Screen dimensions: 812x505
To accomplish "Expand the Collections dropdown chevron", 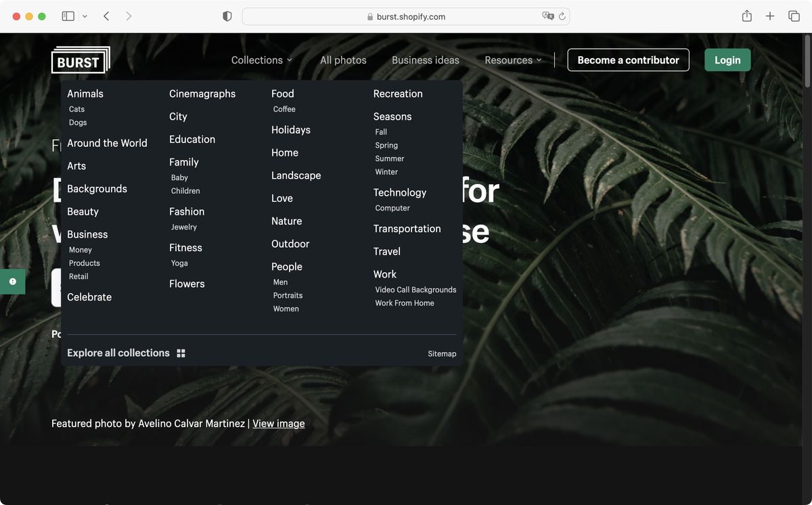I will tap(290, 60).
